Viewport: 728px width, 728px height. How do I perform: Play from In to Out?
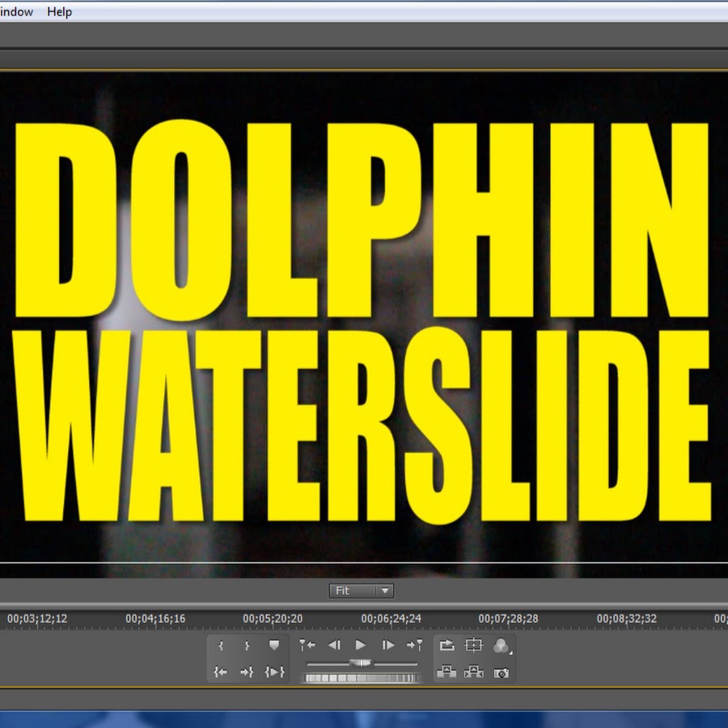tap(274, 672)
